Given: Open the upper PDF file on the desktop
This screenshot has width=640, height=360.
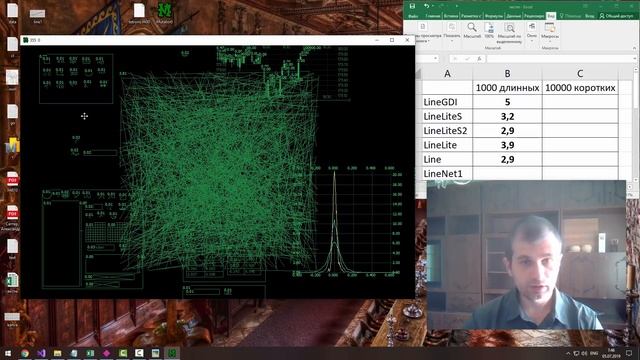Looking at the screenshot, I should tap(12, 182).
